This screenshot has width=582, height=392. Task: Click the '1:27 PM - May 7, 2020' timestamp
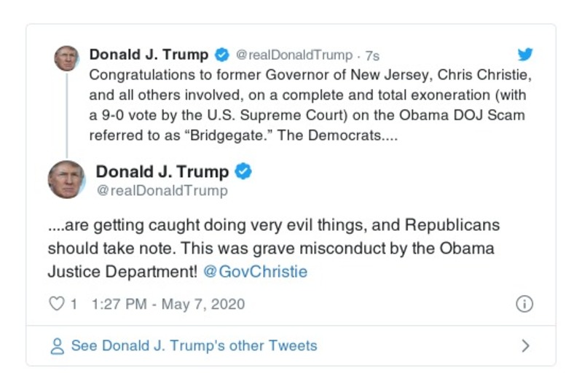(x=168, y=305)
